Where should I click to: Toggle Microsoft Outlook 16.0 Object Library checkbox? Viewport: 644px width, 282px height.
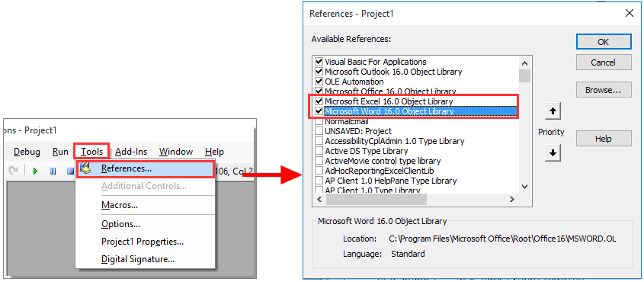[319, 72]
